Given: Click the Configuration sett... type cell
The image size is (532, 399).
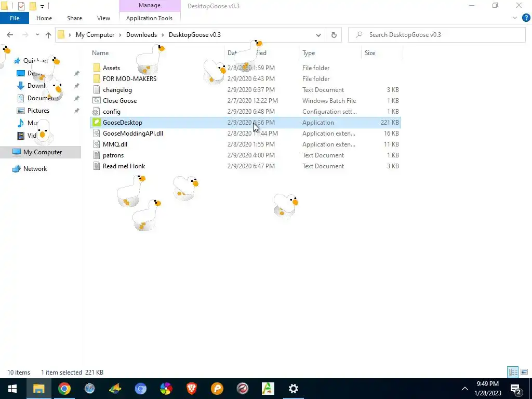Looking at the screenshot, I should pos(329,112).
